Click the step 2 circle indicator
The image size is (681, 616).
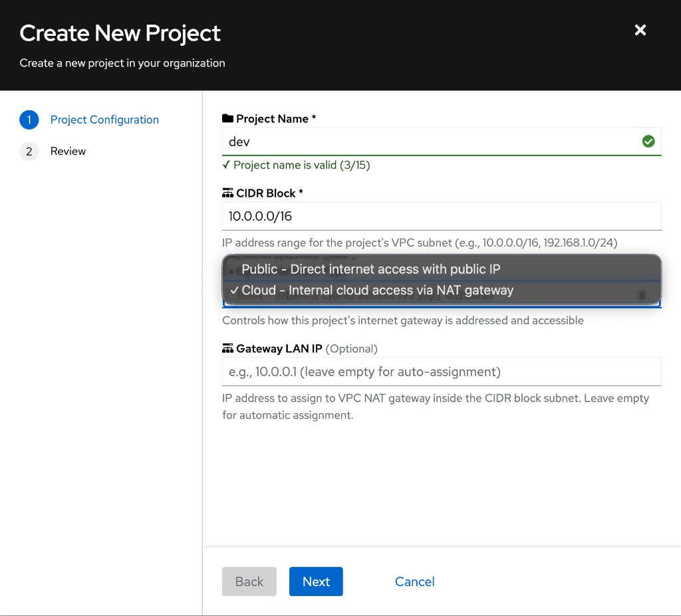[29, 151]
